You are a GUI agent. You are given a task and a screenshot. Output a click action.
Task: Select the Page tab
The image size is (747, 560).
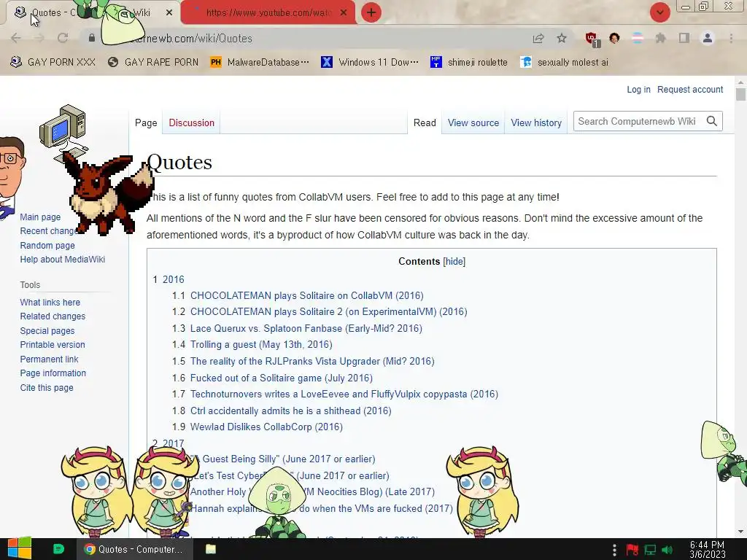click(x=146, y=122)
